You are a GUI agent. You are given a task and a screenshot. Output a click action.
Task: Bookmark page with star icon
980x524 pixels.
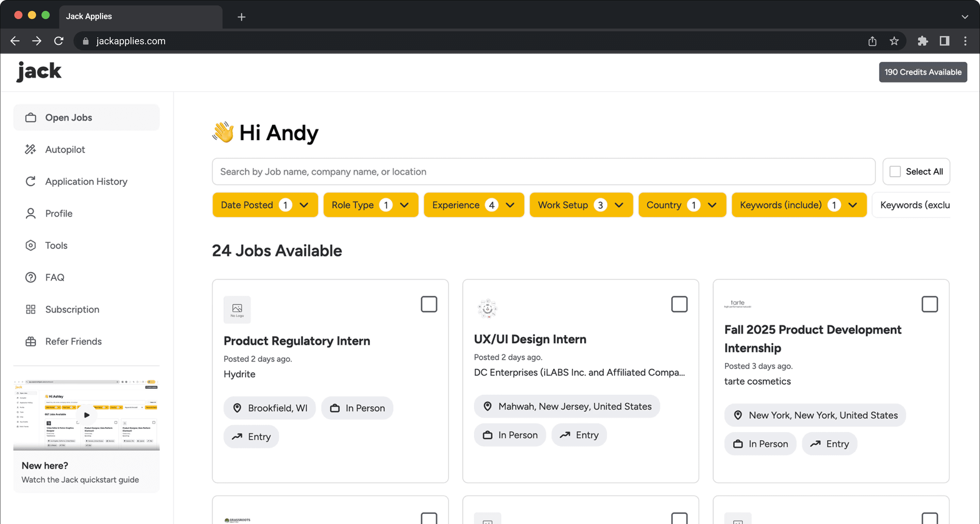[894, 41]
